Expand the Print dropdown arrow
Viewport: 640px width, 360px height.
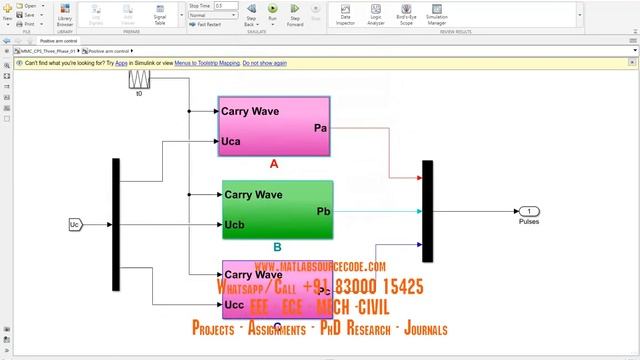click(42, 24)
